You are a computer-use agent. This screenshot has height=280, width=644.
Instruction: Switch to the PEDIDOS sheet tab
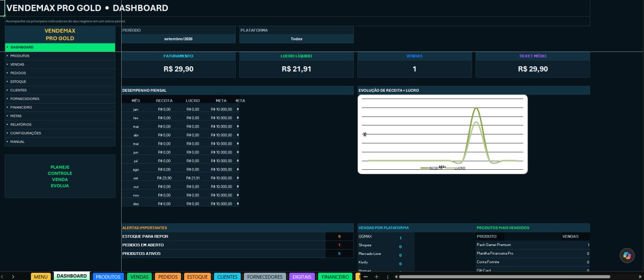point(168,277)
